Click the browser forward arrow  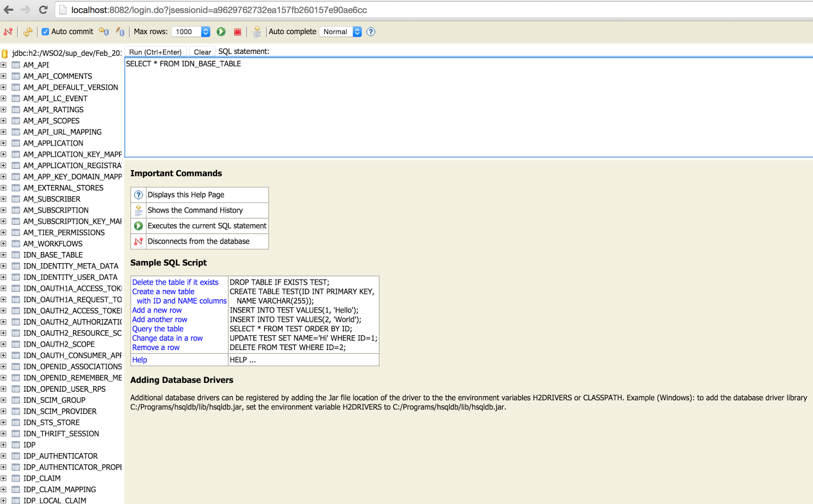coord(26,10)
